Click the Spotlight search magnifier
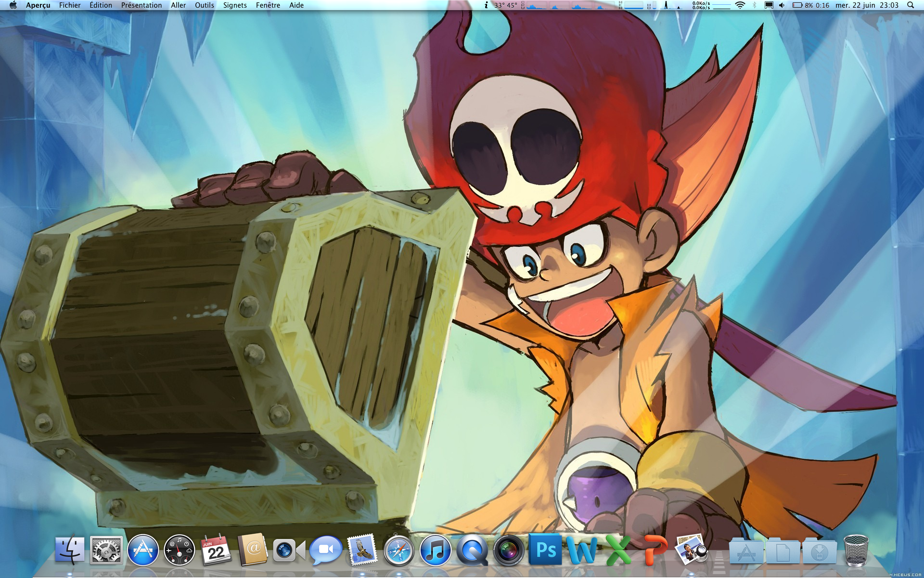924x578 pixels. click(x=910, y=5)
